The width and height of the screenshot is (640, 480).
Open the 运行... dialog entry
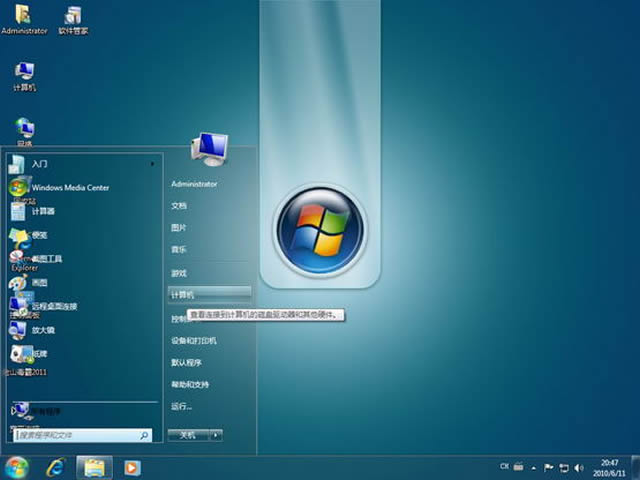click(x=181, y=406)
